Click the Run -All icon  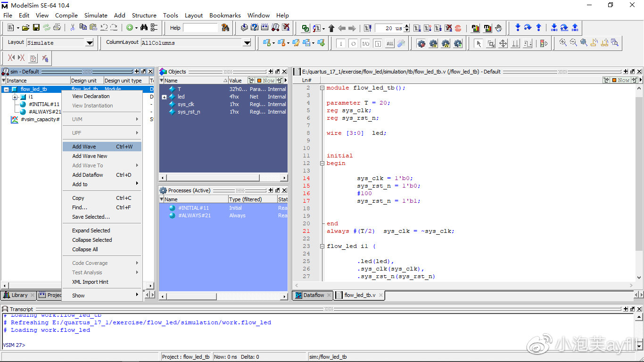click(438, 28)
